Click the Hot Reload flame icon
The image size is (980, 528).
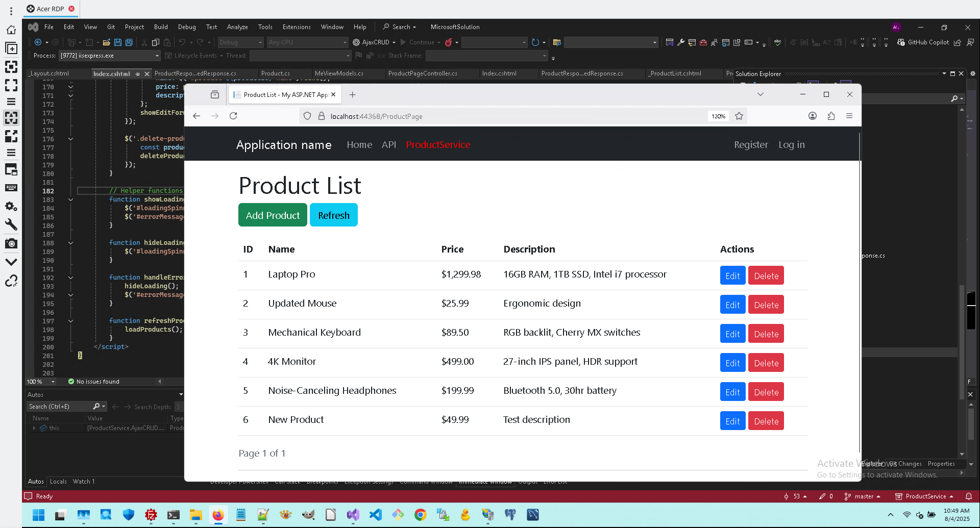click(448, 42)
